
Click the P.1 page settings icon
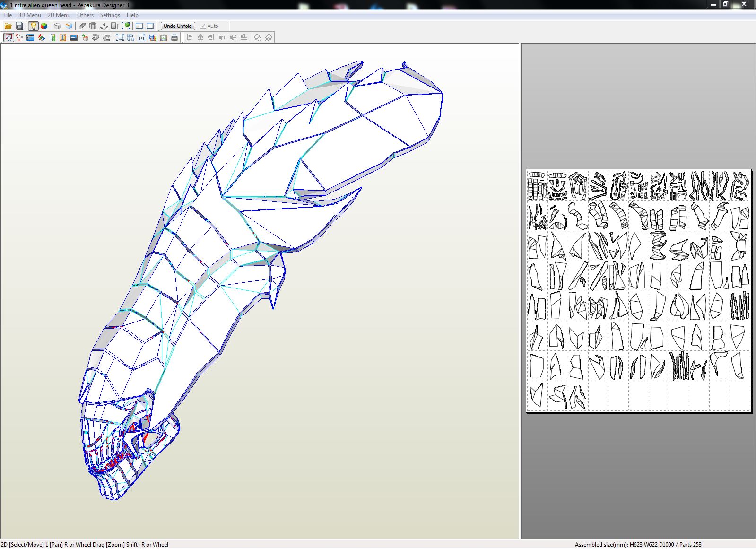(x=141, y=37)
